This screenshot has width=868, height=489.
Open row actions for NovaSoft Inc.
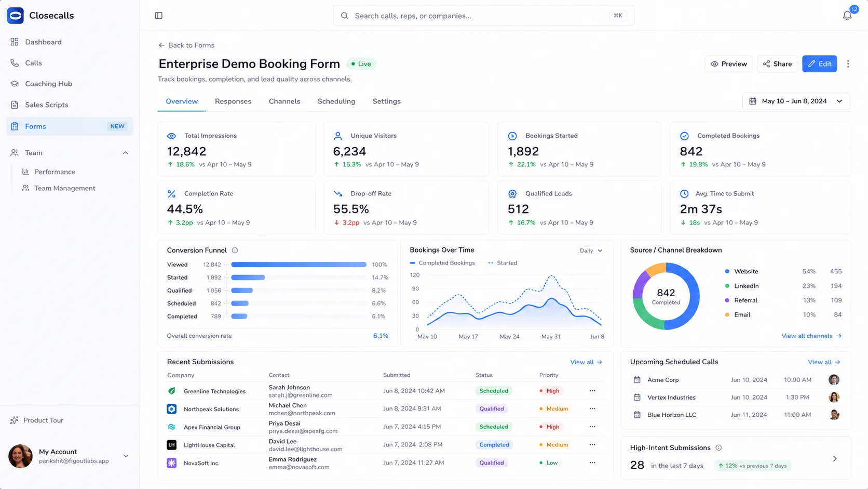pyautogui.click(x=592, y=462)
